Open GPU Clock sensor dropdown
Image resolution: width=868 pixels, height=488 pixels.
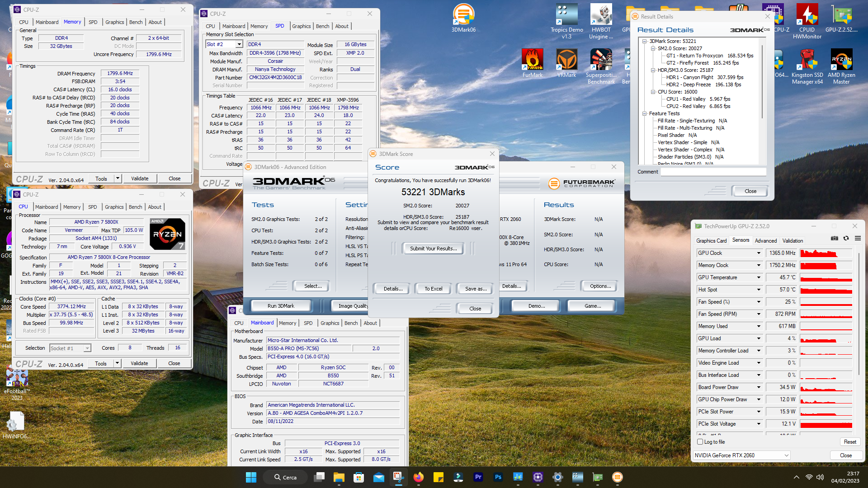pos(759,253)
